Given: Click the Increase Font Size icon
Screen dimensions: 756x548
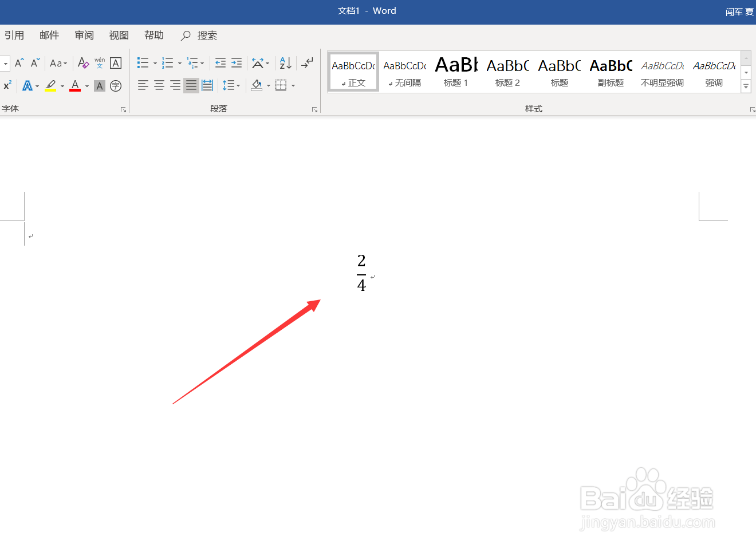Looking at the screenshot, I should (x=19, y=63).
